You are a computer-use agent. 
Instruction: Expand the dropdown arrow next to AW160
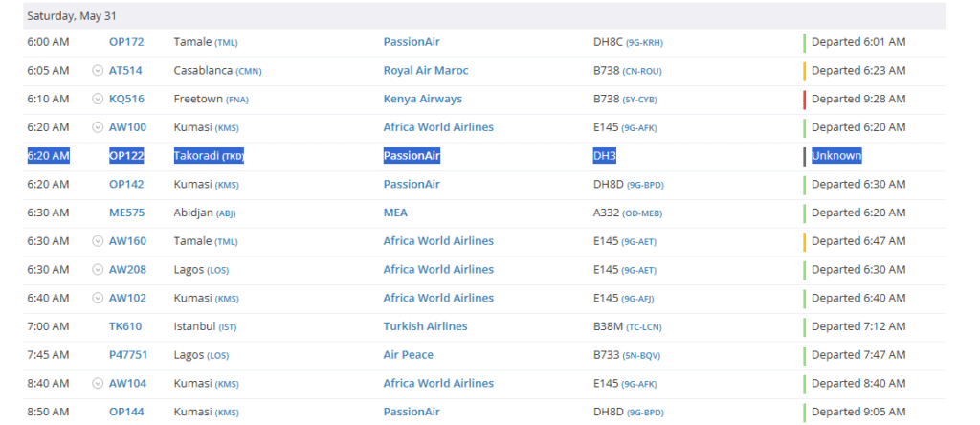[x=98, y=241]
